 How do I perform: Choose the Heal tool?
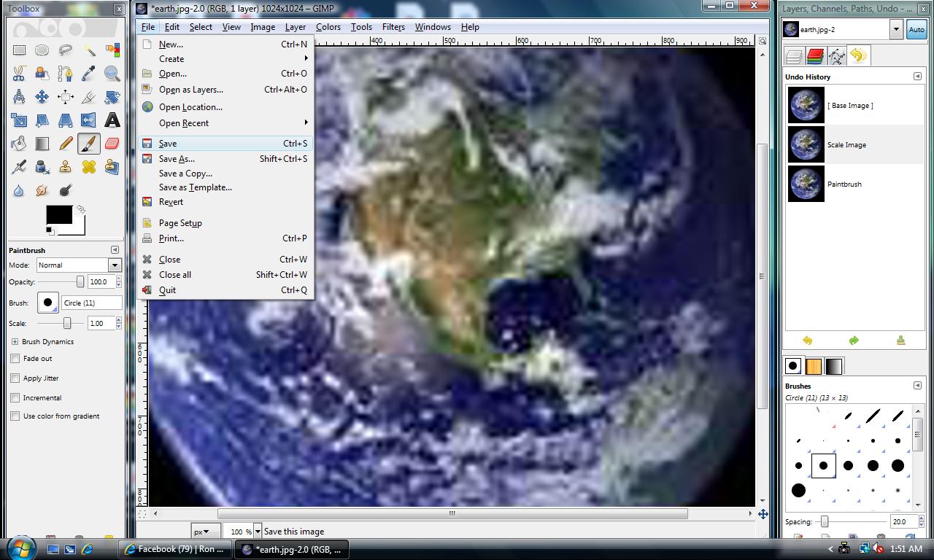click(89, 167)
